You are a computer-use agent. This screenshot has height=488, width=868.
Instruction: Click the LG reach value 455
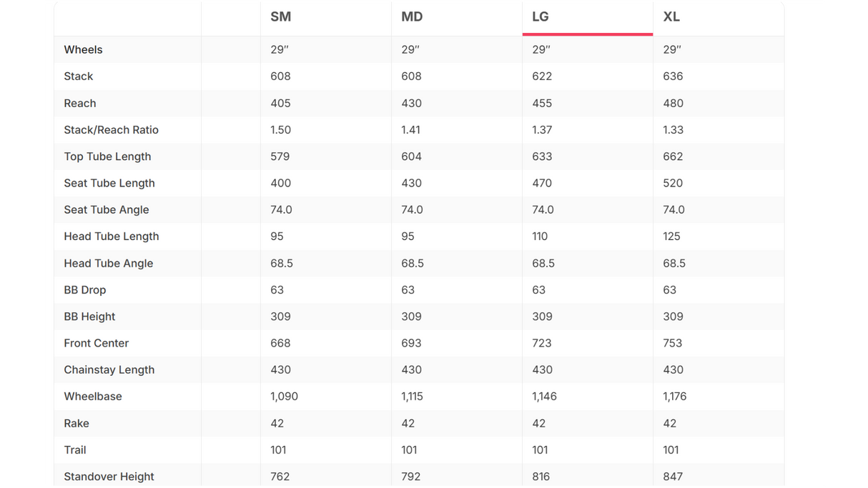pos(542,104)
